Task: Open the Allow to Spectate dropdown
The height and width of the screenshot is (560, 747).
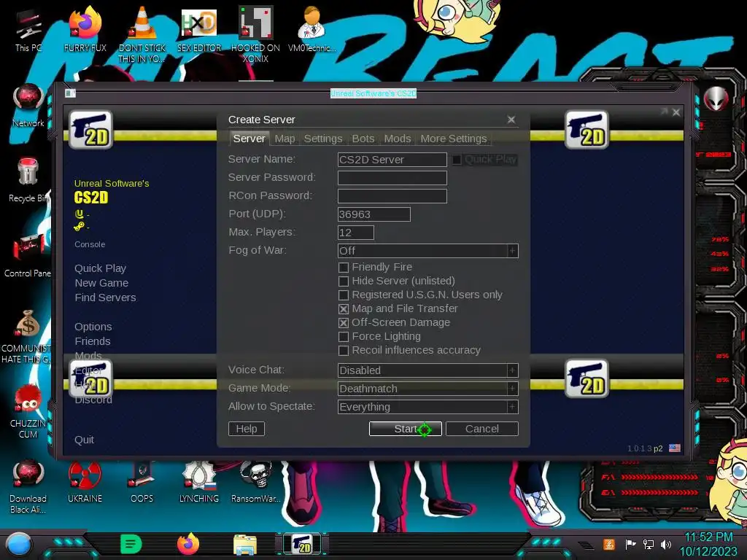Action: coord(427,407)
